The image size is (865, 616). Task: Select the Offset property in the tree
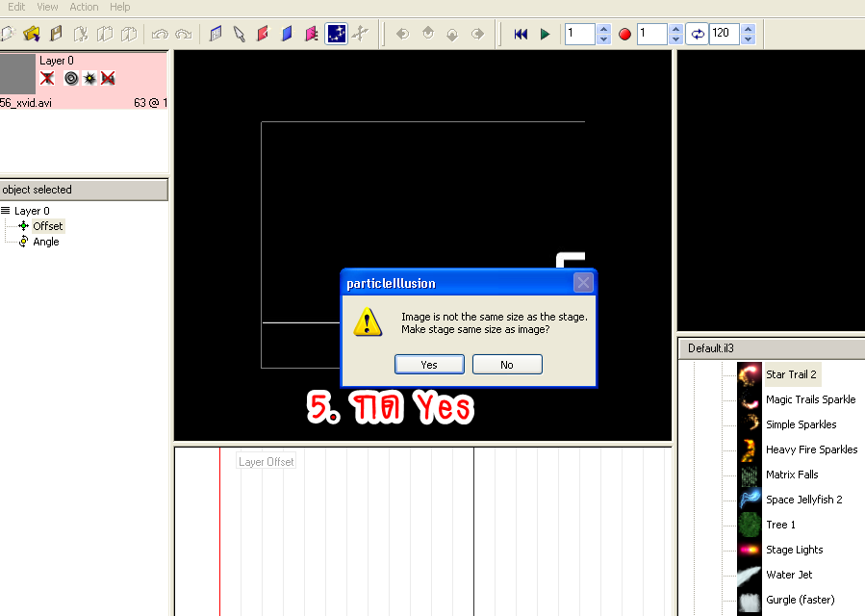(x=48, y=226)
